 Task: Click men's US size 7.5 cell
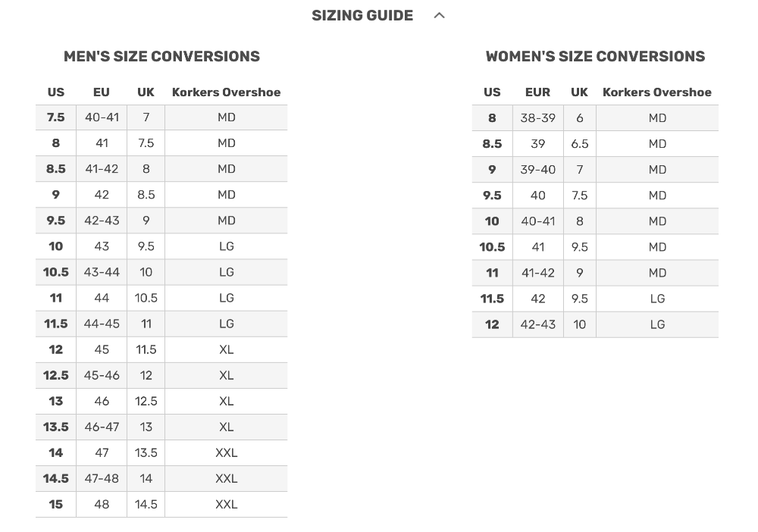point(56,117)
